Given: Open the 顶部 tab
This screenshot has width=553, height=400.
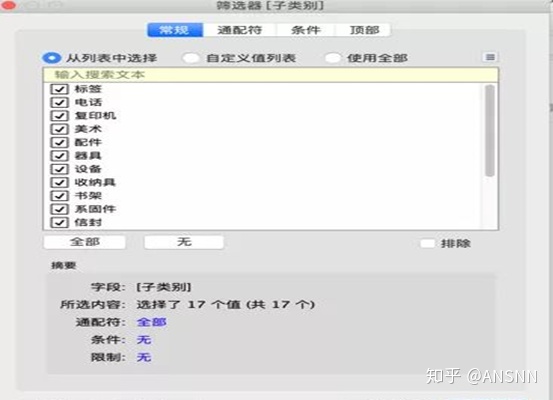Looking at the screenshot, I should 364,30.
